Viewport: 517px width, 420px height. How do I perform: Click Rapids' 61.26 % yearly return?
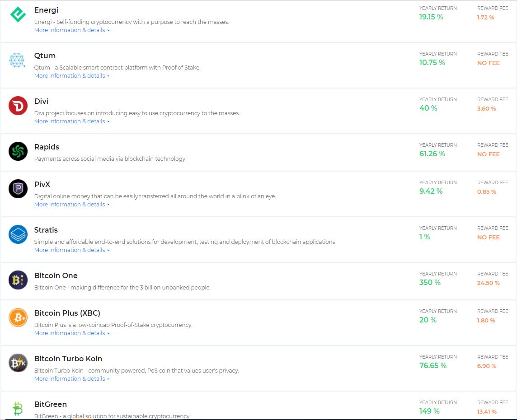[x=432, y=154]
